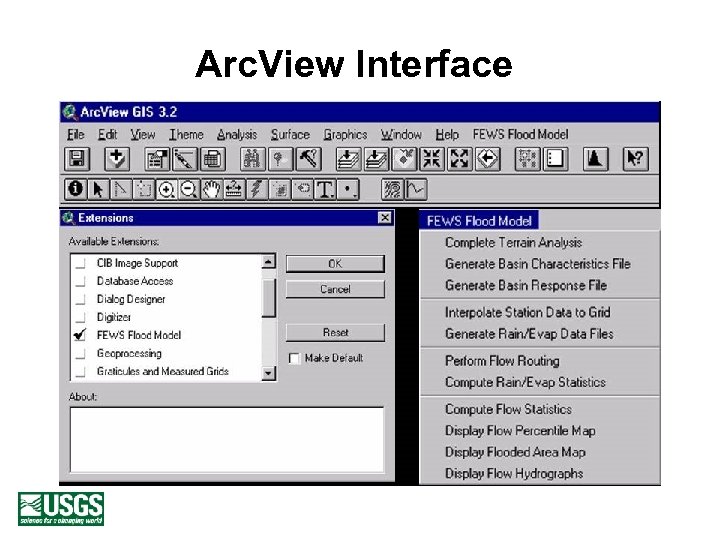Select the Hot Link lightning tool

(x=256, y=189)
